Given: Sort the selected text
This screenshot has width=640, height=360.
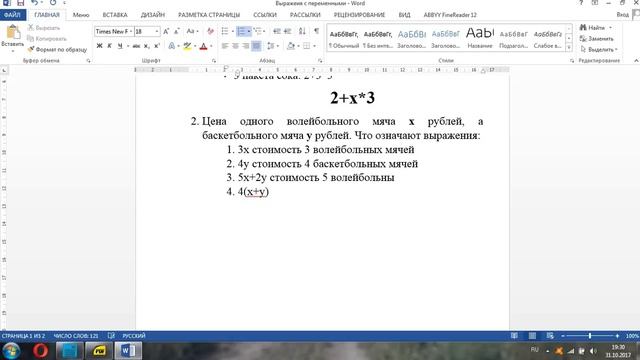Looking at the screenshot, I should (302, 31).
